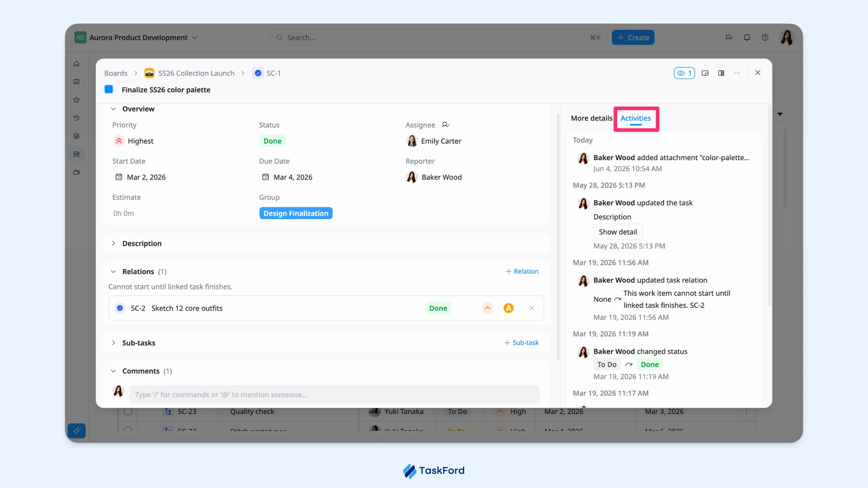Viewport: 868px width, 488px height.
Task: Click the Highest priority icon
Action: click(119, 141)
